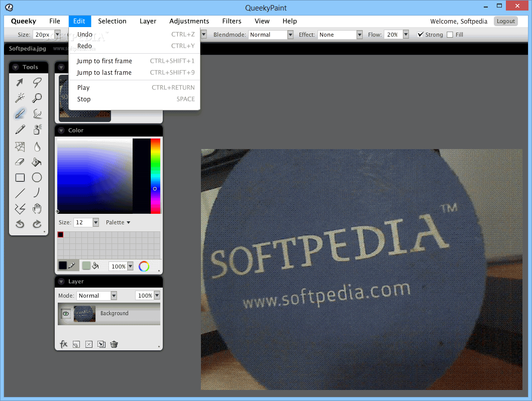Open the View menu

262,21
